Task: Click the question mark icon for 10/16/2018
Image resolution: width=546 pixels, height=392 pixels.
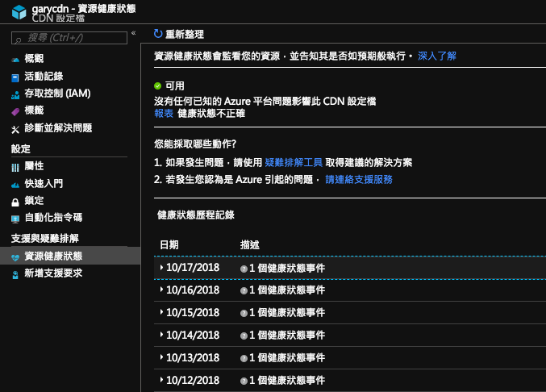Action: [x=244, y=290]
